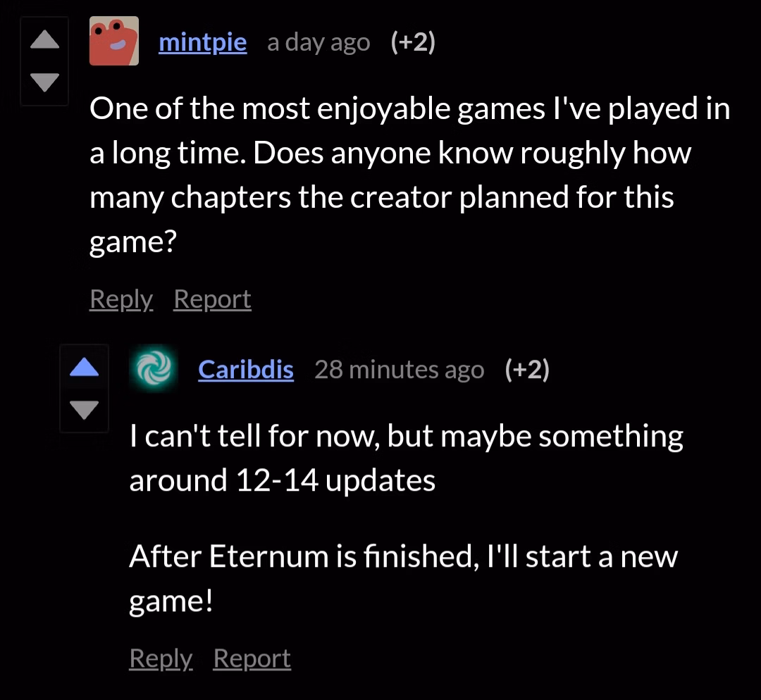Image resolution: width=761 pixels, height=700 pixels.
Task: Click the 'After Eternum is finished' sentence
Action: (x=403, y=578)
